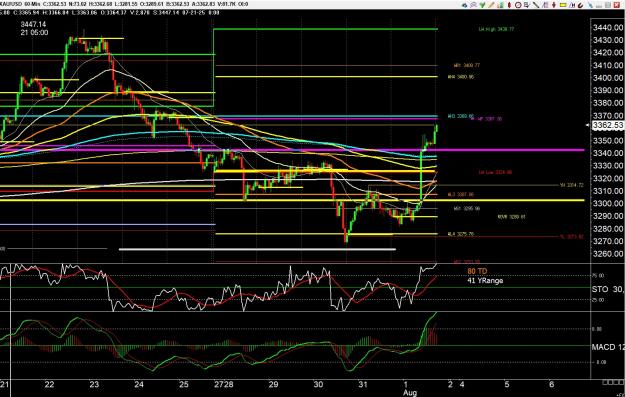
Task: Click the 3447.14 crosshair price readout
Action: pyautogui.click(x=33, y=24)
